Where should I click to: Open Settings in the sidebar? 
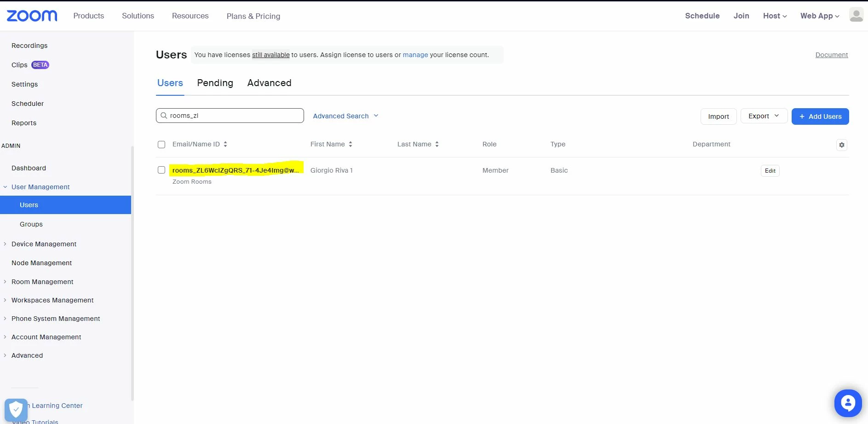point(25,84)
